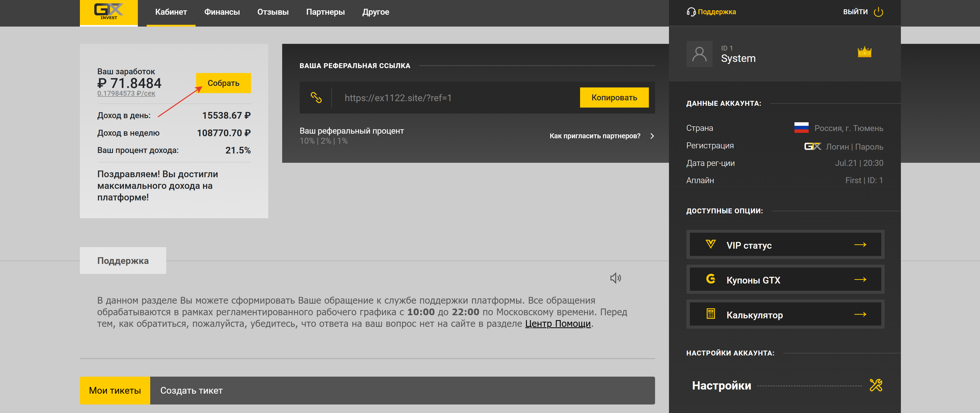The width and height of the screenshot is (980, 413).
Task: Click Логин | Пароль registration value
Action: click(x=855, y=147)
